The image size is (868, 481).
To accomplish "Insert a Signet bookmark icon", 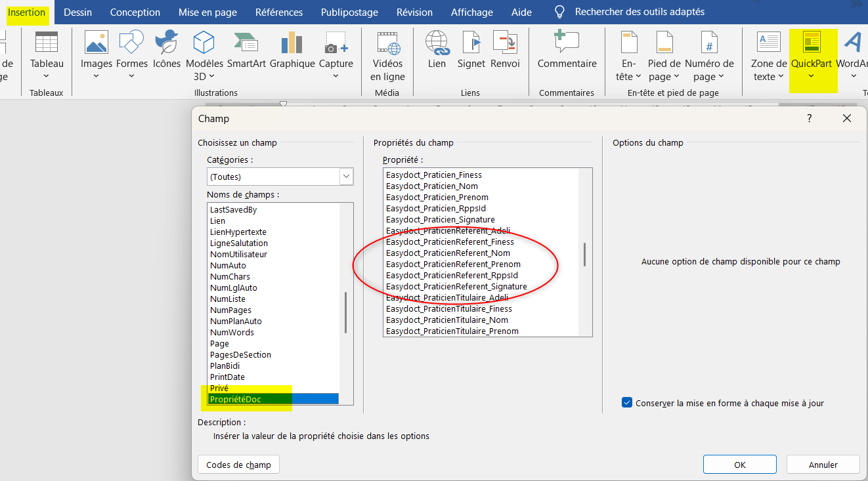I will pos(471,43).
